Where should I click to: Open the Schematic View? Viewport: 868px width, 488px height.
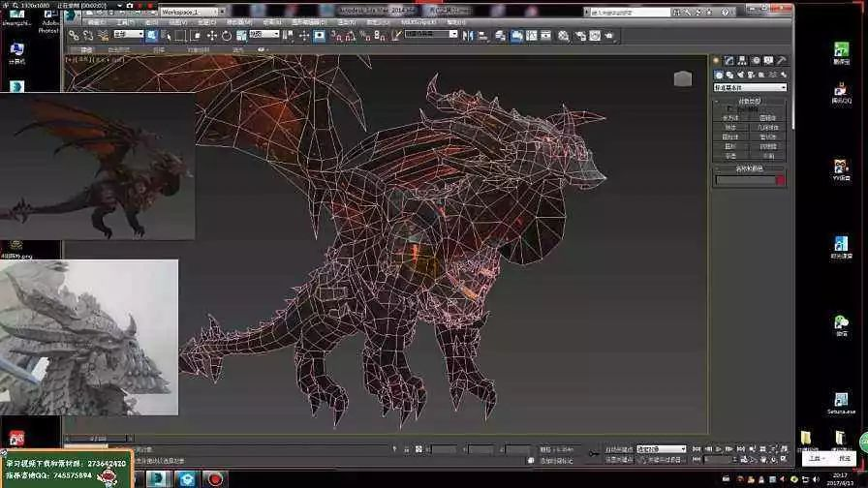point(545,36)
